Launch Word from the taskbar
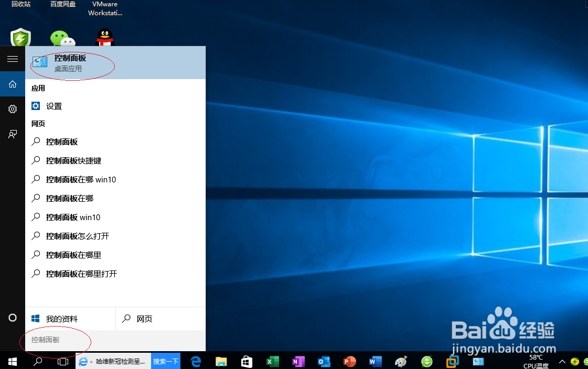Viewport: 588px width, 369px height. click(375, 362)
